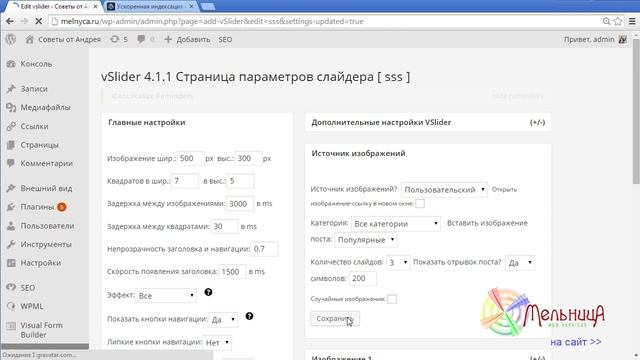Click Добавить in admin bar
640x360 pixels.
click(193, 40)
